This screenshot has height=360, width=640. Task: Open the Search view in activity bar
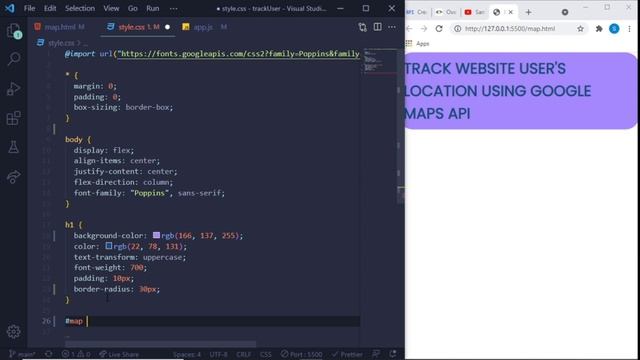coord(13,59)
